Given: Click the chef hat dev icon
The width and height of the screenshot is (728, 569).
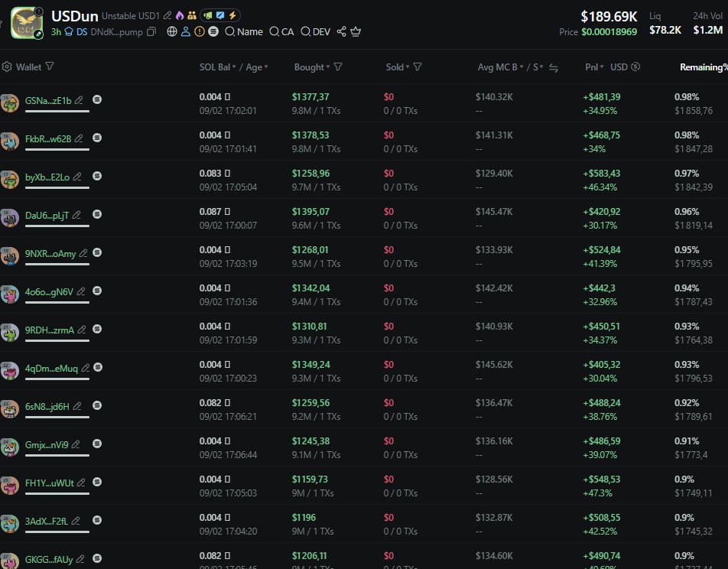Looking at the screenshot, I should click(69, 31).
